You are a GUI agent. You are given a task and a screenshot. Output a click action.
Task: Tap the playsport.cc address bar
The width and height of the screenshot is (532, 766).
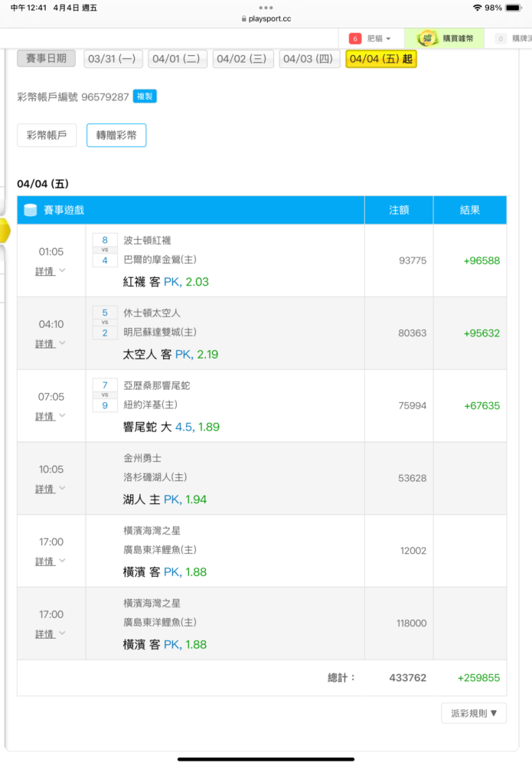pos(266,19)
